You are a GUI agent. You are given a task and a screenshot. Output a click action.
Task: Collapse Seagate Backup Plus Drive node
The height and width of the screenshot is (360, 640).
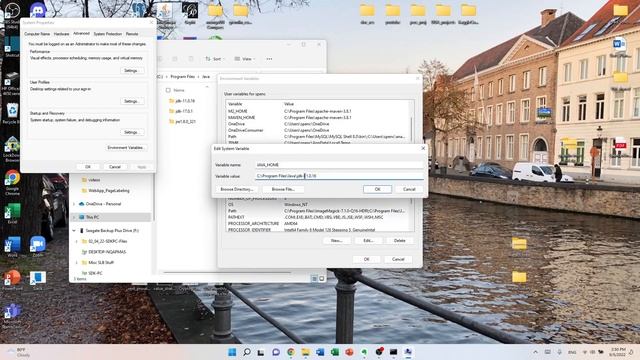pyautogui.click(x=74, y=231)
